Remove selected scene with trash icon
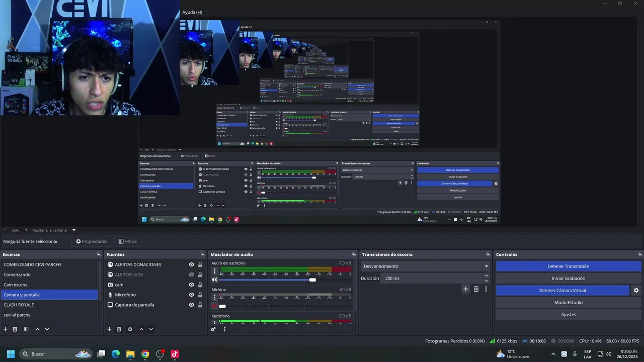Image resolution: width=644 pixels, height=362 pixels. (x=15, y=329)
